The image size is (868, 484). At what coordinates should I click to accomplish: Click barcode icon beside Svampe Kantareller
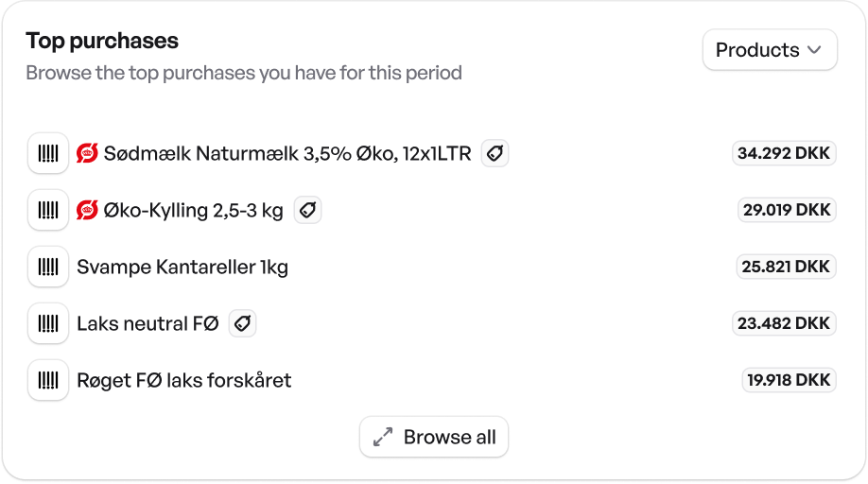[48, 267]
